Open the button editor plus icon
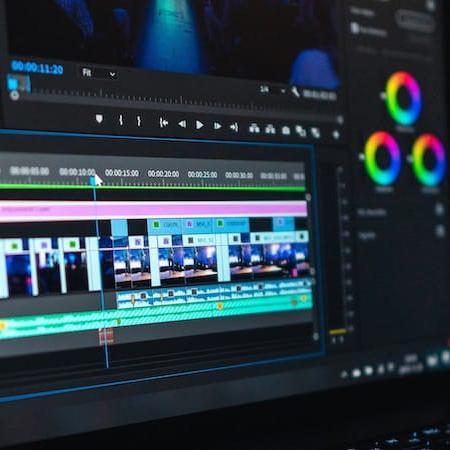The image size is (450, 450). click(336, 135)
